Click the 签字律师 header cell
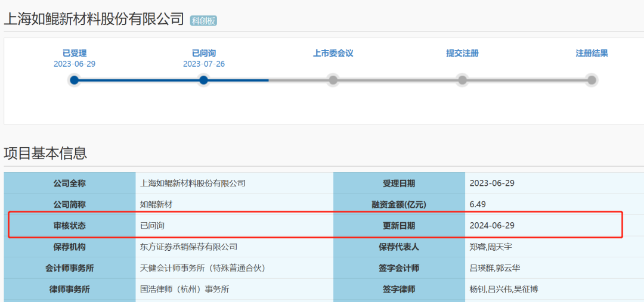The height and width of the screenshot is (302, 644). click(399, 289)
